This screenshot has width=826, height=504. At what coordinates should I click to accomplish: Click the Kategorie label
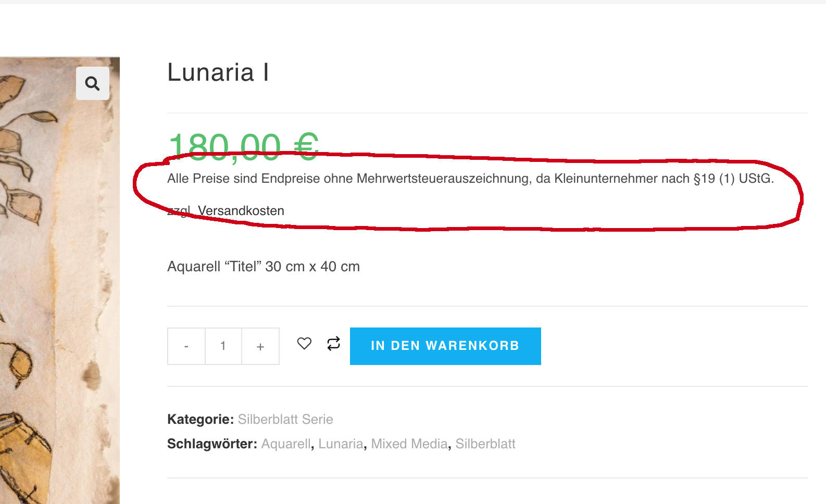201,419
